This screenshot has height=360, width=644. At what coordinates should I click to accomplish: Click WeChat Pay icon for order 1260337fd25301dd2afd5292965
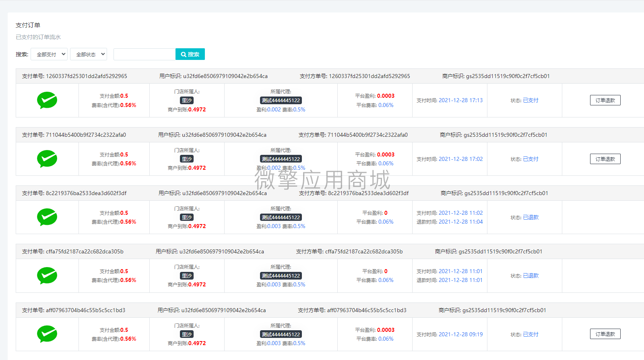pyautogui.click(x=47, y=100)
